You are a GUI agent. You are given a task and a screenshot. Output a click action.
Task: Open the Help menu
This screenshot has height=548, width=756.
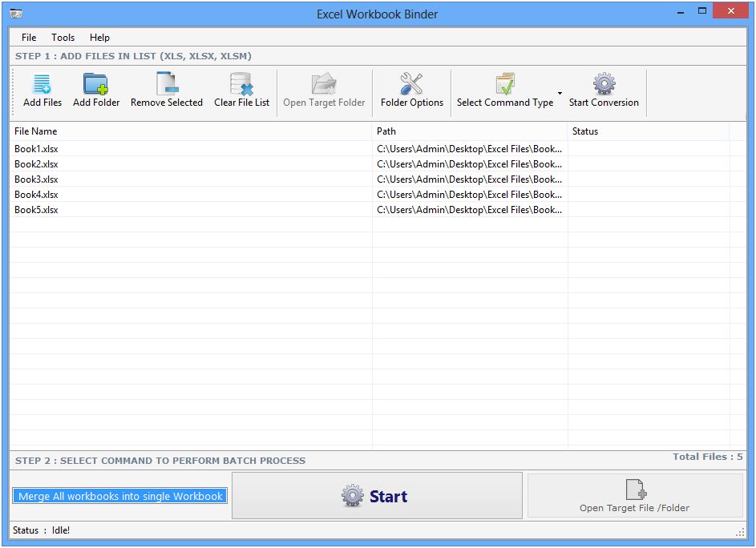point(99,38)
